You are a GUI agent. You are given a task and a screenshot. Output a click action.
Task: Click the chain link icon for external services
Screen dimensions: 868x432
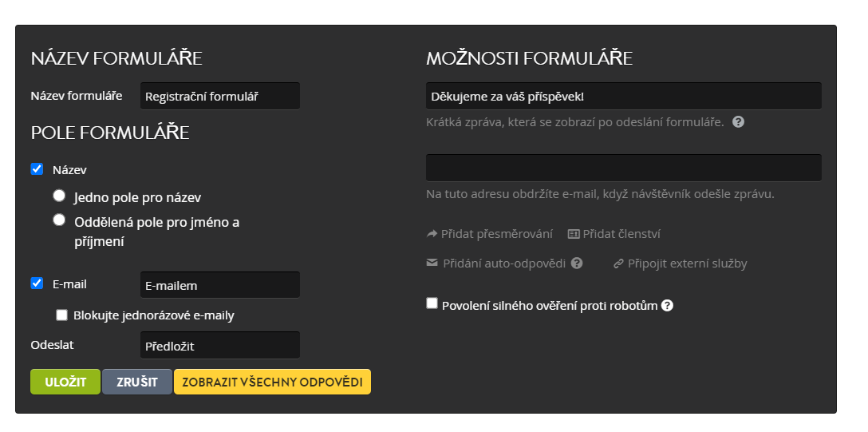pos(618,264)
